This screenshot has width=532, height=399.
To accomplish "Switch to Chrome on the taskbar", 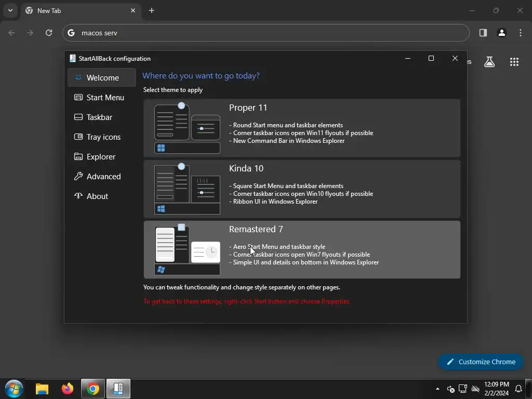I will point(92,389).
